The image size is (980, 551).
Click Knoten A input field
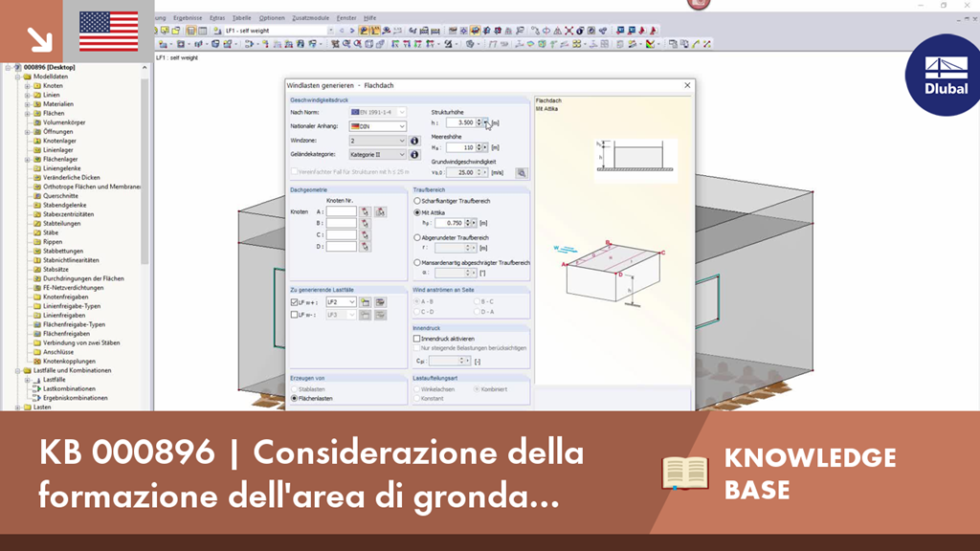pyautogui.click(x=342, y=211)
